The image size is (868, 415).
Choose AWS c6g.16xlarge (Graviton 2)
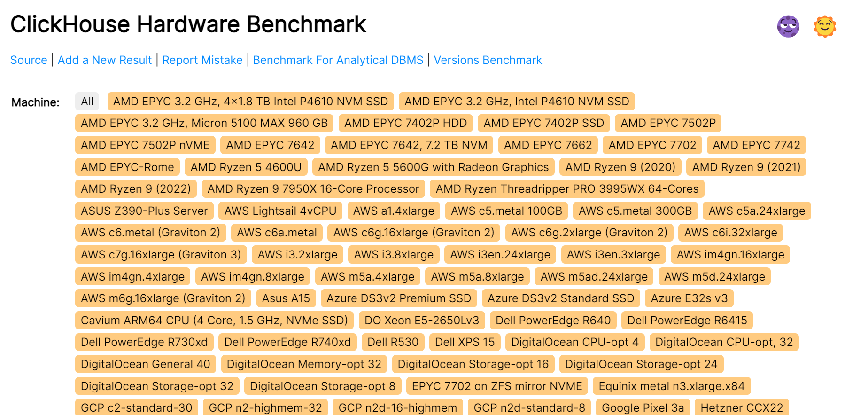click(414, 233)
